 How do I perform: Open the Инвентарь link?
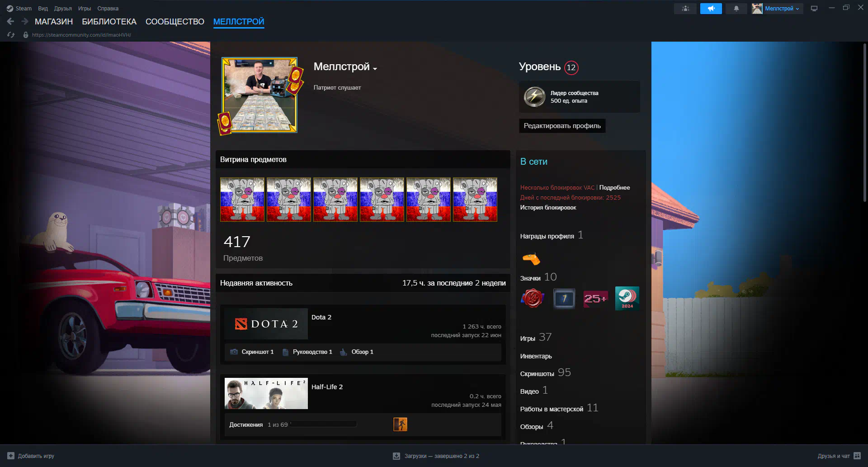(x=536, y=356)
